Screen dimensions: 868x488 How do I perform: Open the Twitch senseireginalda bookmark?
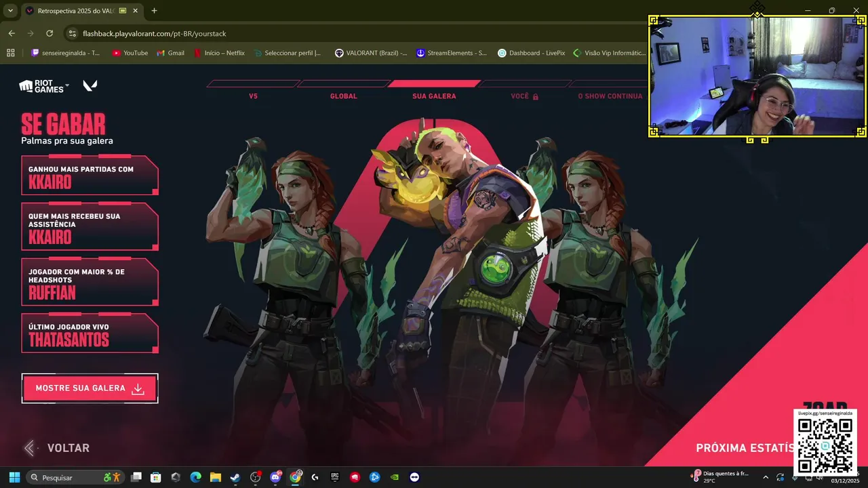[65, 53]
